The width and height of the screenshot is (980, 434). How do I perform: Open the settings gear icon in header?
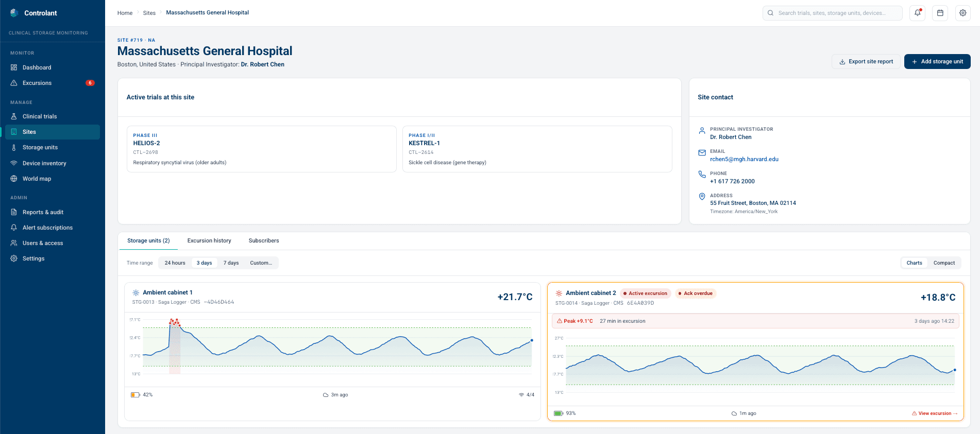click(962, 13)
